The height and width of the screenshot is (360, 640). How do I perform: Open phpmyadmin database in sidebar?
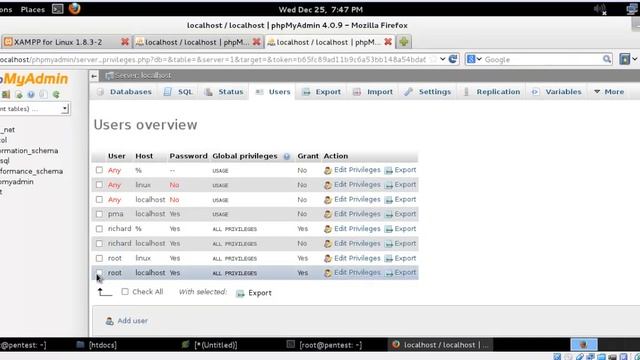16,182
